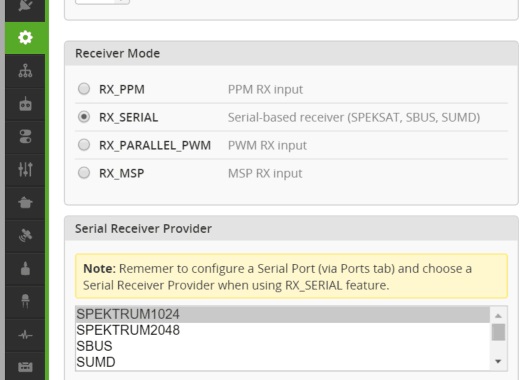522x380 pixels.
Task: Open the Adjustments sliders icon
Action: [25, 169]
